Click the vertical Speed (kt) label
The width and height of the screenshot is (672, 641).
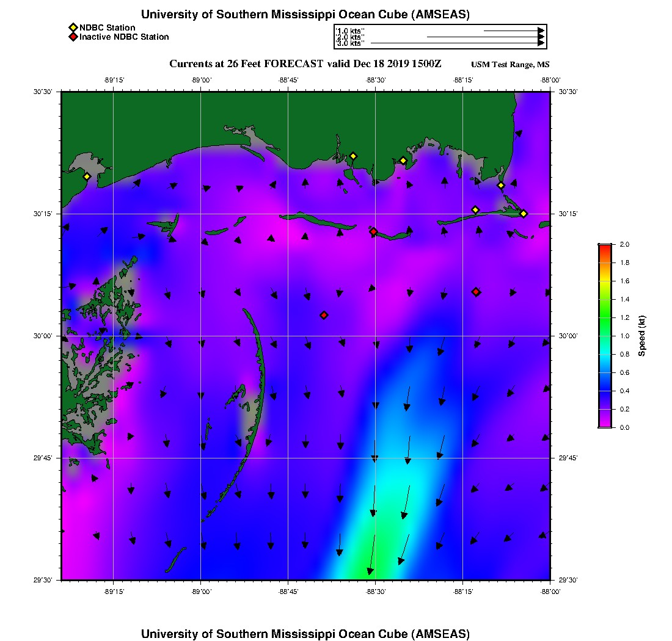coord(641,336)
